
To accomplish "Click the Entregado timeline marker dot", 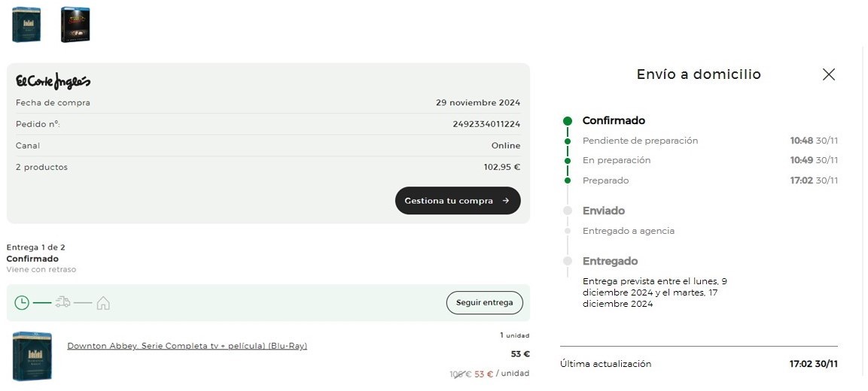I will tap(568, 261).
